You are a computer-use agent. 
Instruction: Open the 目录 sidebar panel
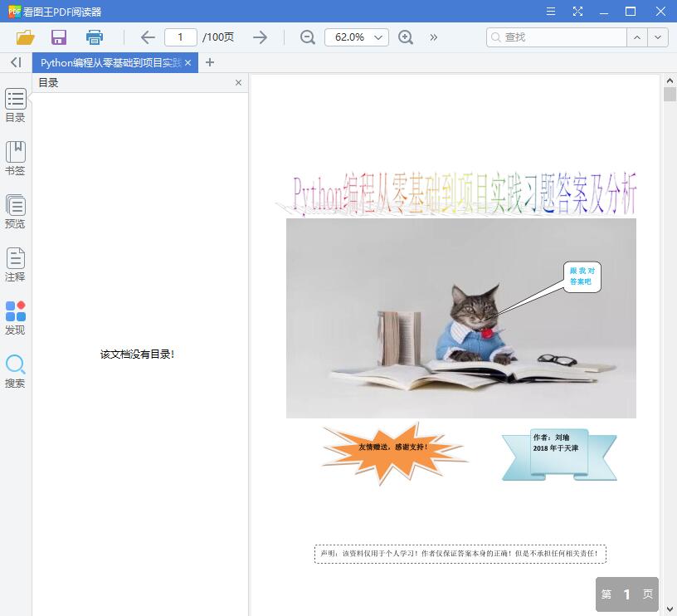[x=16, y=105]
